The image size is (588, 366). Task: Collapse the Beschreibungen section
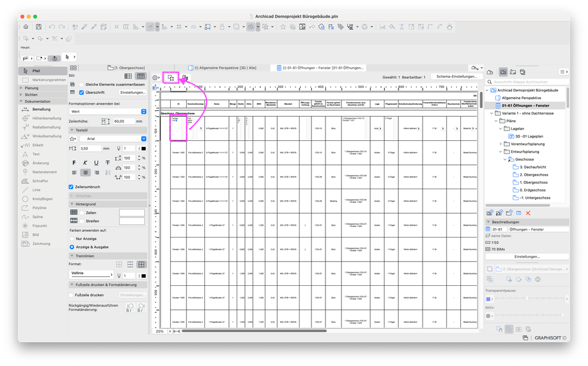point(489,222)
